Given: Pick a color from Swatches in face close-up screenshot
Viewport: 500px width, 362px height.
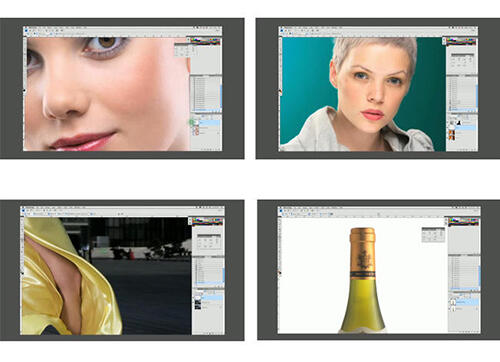Looking at the screenshot, I should (x=205, y=42).
